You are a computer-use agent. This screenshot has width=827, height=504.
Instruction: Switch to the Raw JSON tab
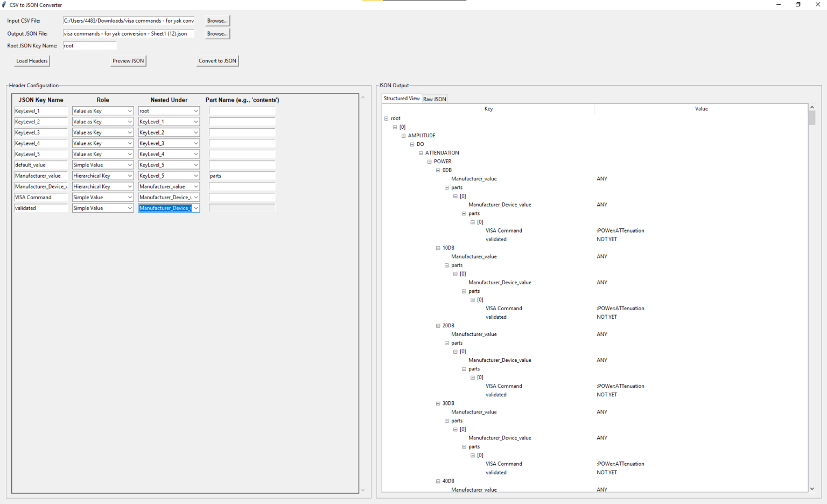click(434, 99)
